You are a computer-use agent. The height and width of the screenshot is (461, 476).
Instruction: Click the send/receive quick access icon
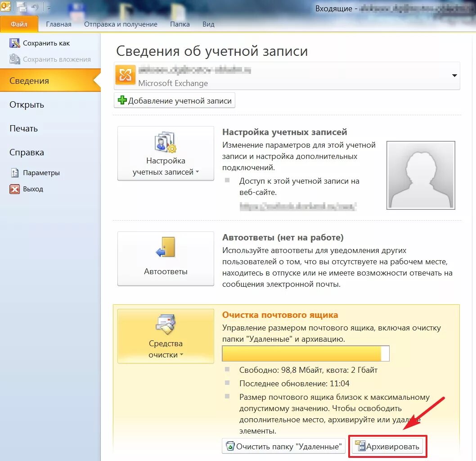coord(22,7)
